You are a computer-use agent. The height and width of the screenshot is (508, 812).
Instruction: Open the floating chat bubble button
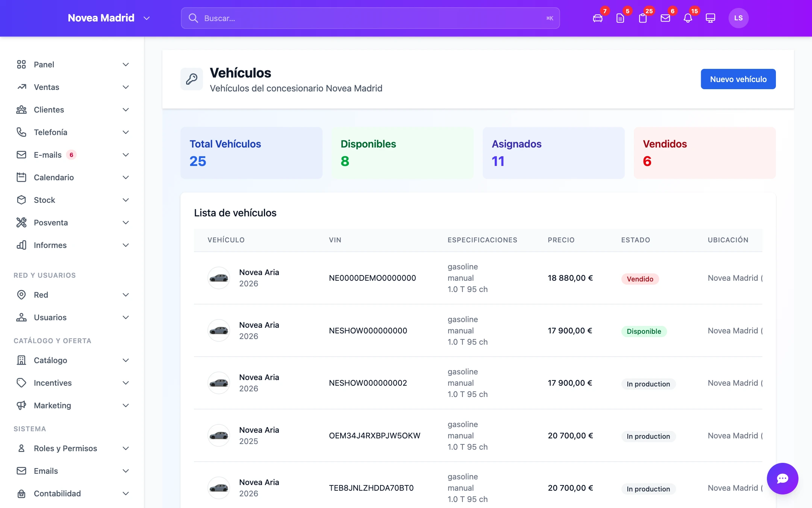tap(782, 478)
